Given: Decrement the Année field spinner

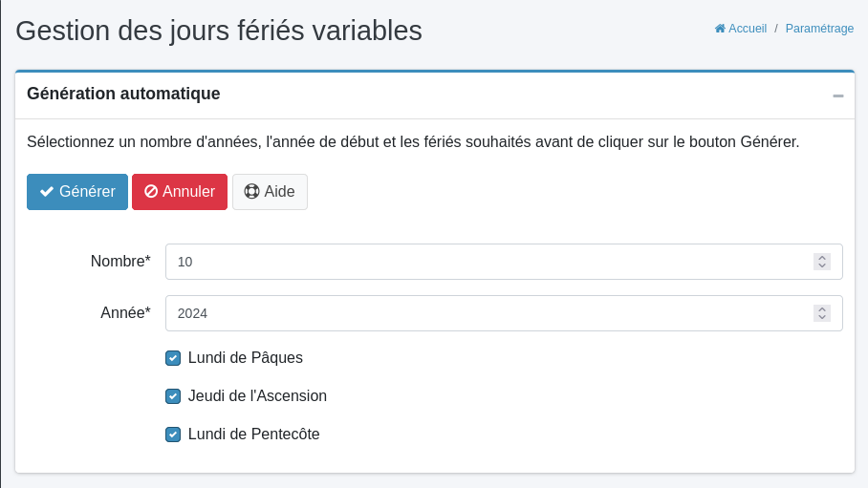Looking at the screenshot, I should [822, 317].
